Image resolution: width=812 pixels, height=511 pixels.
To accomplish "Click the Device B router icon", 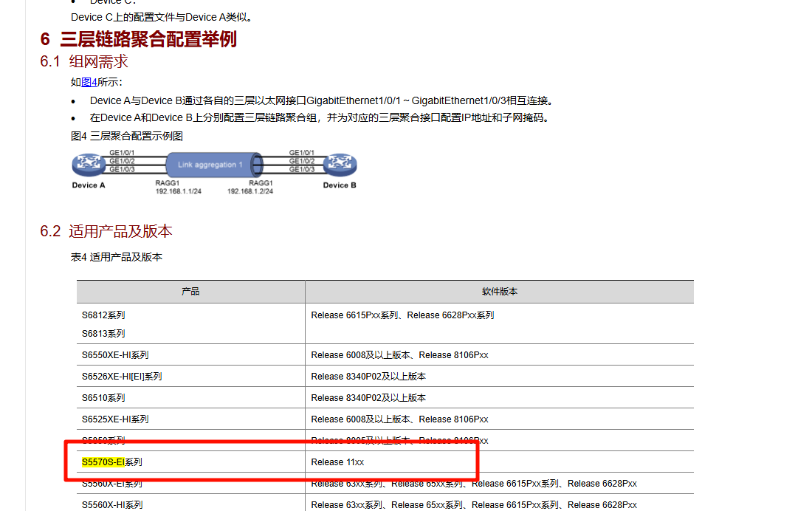I will [340, 164].
